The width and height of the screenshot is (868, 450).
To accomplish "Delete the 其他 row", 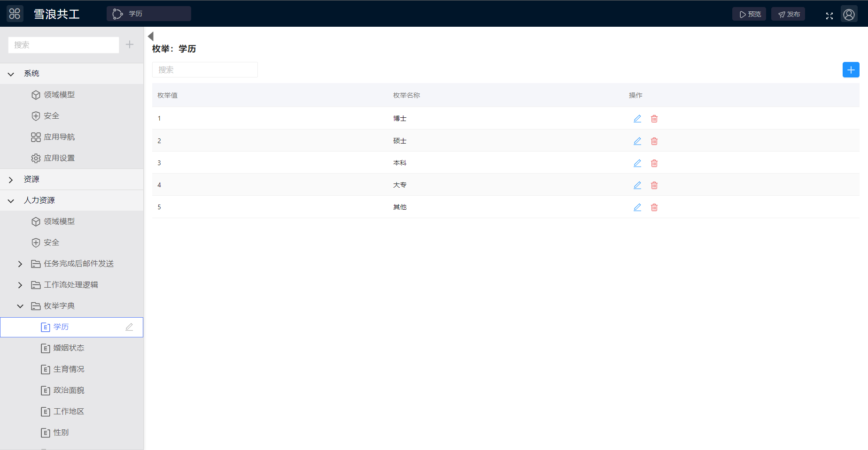I will (654, 207).
